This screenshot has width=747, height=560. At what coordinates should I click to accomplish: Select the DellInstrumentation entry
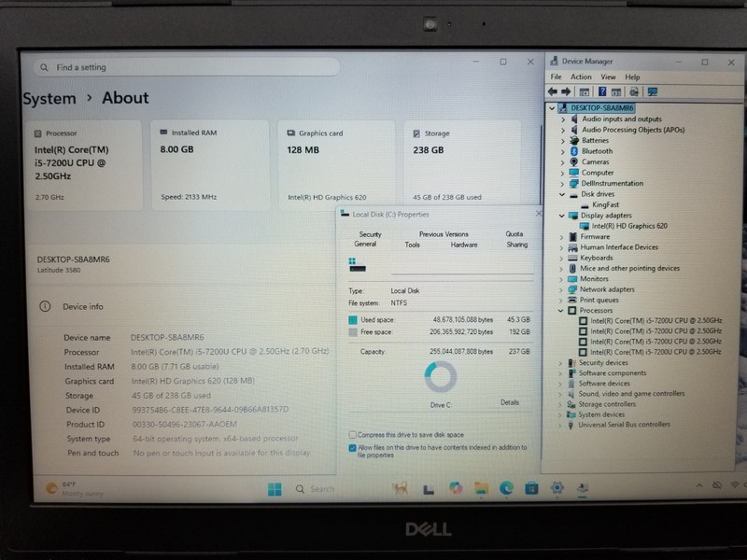click(x=613, y=183)
